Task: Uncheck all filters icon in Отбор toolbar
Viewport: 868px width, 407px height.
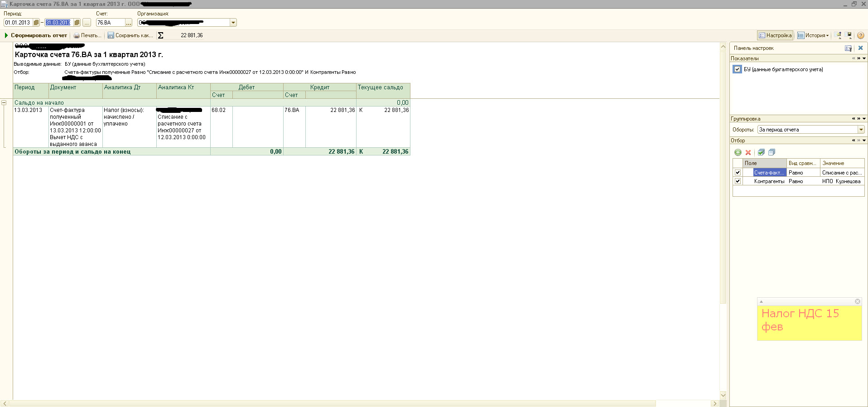Action: tap(772, 152)
